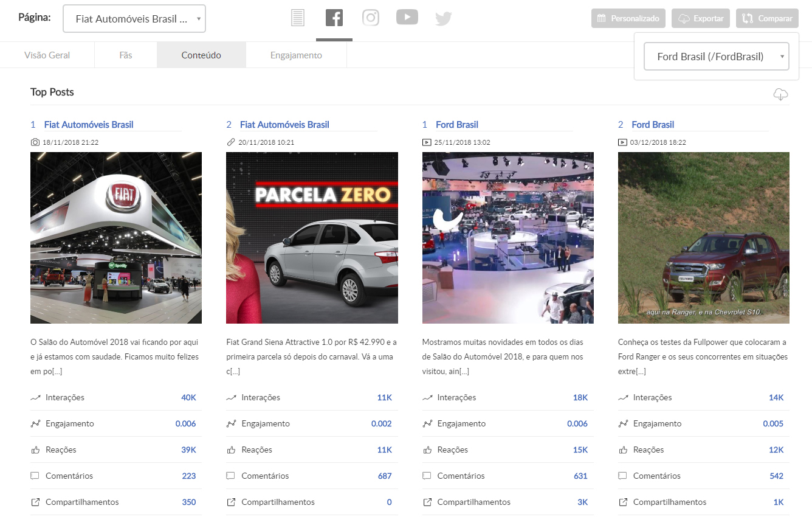Click the Compartilhamentos share icon on first Ford post

427,502
